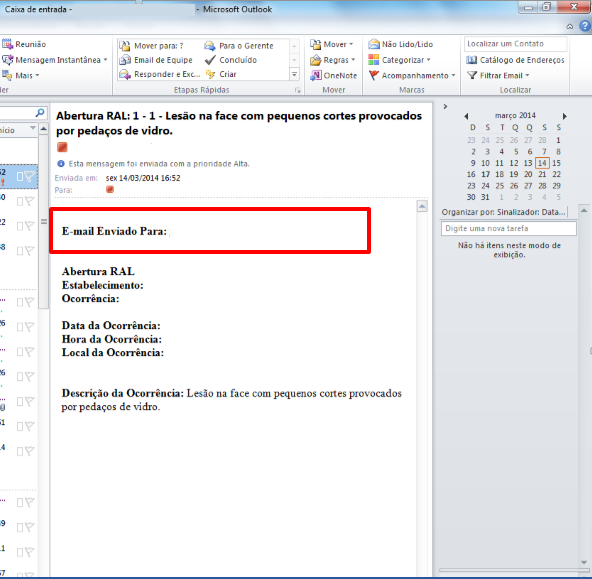Toggle Não Lido/Lido status
Image resolution: width=592 pixels, height=579 pixels.
pyautogui.click(x=401, y=44)
